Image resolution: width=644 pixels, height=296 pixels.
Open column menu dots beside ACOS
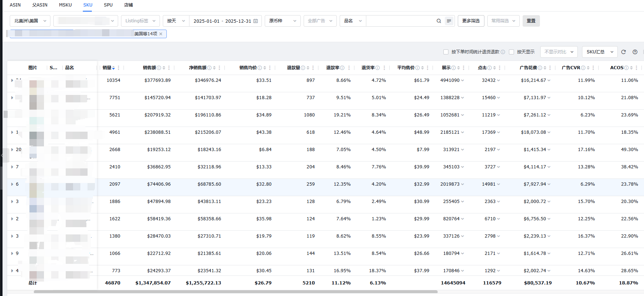pyautogui.click(x=636, y=68)
